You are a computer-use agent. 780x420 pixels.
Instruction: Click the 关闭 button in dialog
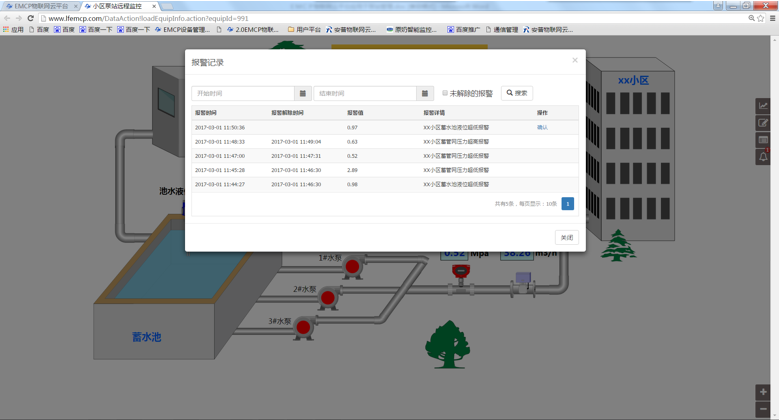567,237
